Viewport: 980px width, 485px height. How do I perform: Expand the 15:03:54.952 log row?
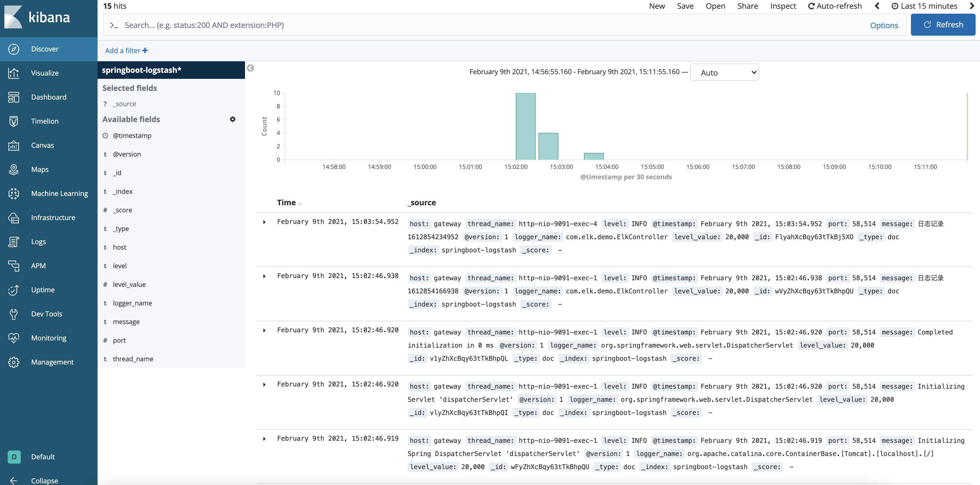coord(264,222)
